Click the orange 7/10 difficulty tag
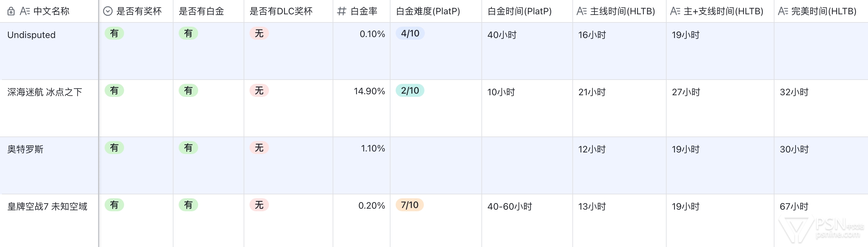Image resolution: width=868 pixels, height=247 pixels. click(x=409, y=205)
